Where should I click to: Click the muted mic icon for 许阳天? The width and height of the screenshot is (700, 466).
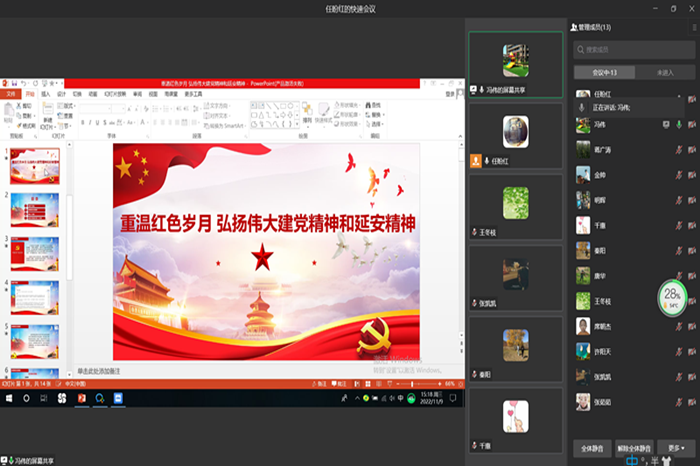678,352
